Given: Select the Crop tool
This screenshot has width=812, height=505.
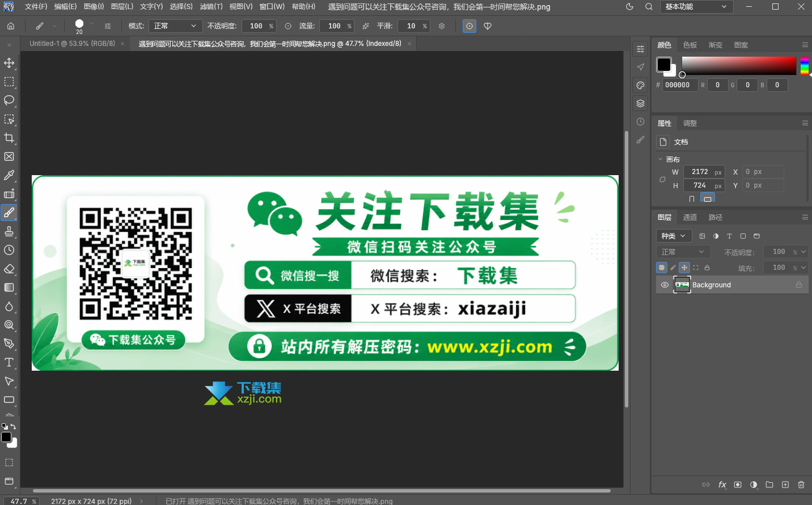Looking at the screenshot, I should pyautogui.click(x=9, y=138).
